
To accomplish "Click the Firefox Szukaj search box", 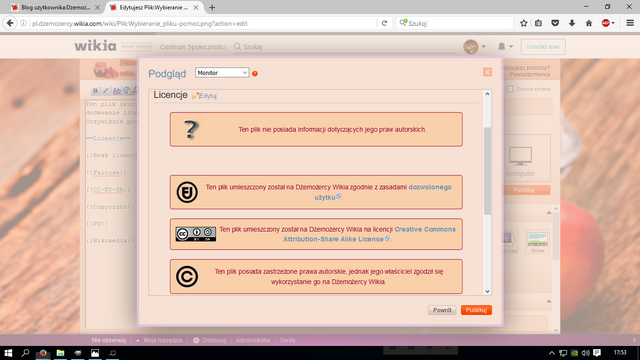I will [455, 23].
